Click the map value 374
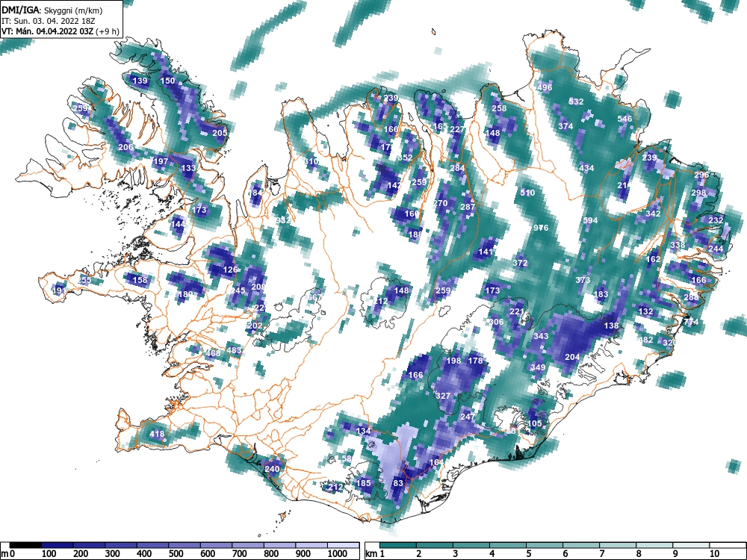The width and height of the screenshot is (747, 560). (565, 126)
